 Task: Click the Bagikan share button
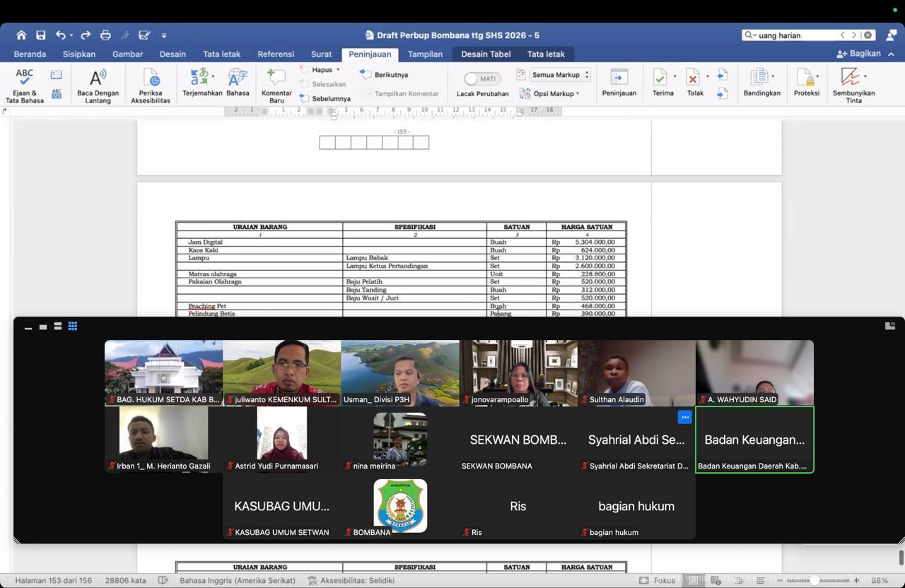(858, 54)
